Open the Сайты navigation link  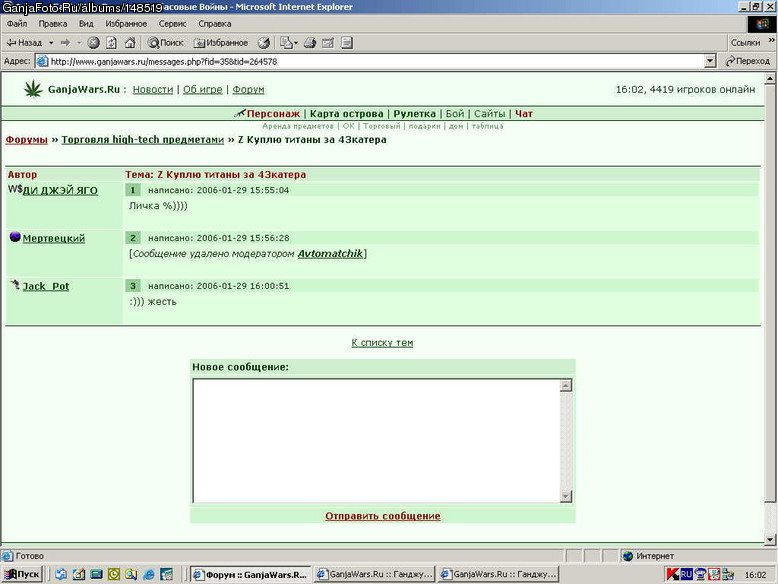pyautogui.click(x=489, y=114)
